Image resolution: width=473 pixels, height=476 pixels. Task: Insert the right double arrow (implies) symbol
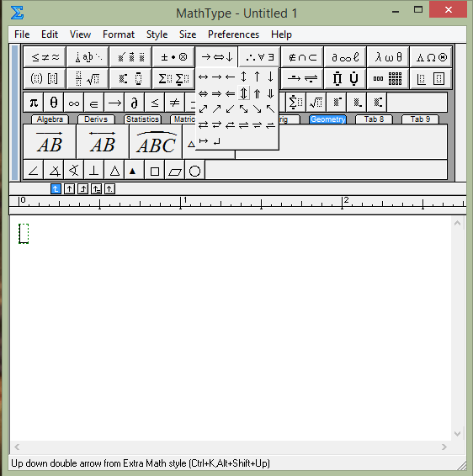pos(216,94)
